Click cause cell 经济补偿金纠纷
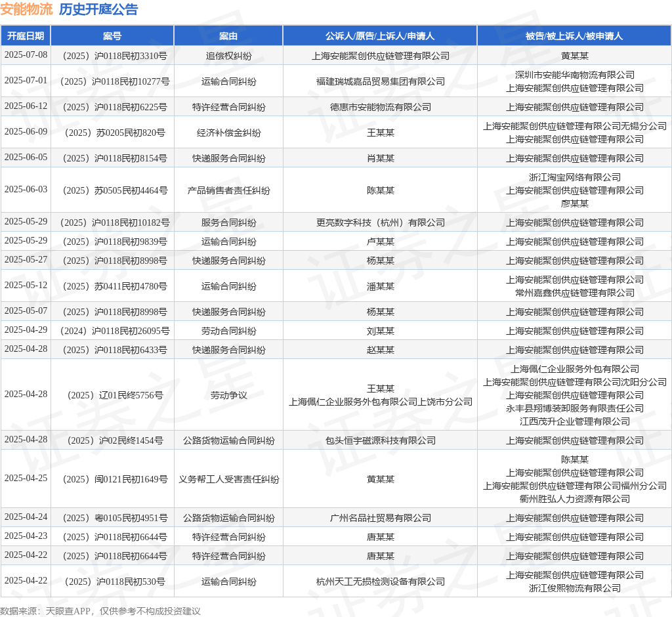 pyautogui.click(x=228, y=133)
